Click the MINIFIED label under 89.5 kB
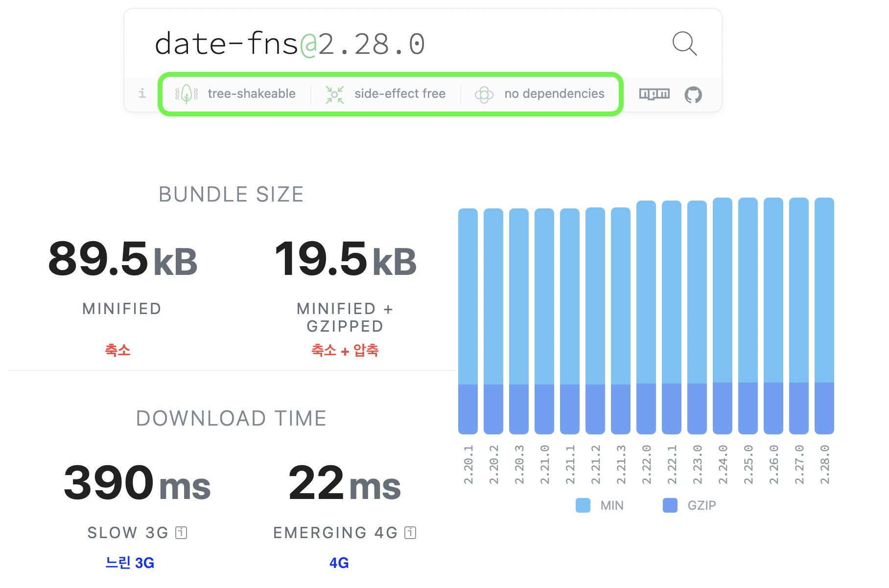Image resolution: width=889 pixels, height=588 pixels. 122,309
